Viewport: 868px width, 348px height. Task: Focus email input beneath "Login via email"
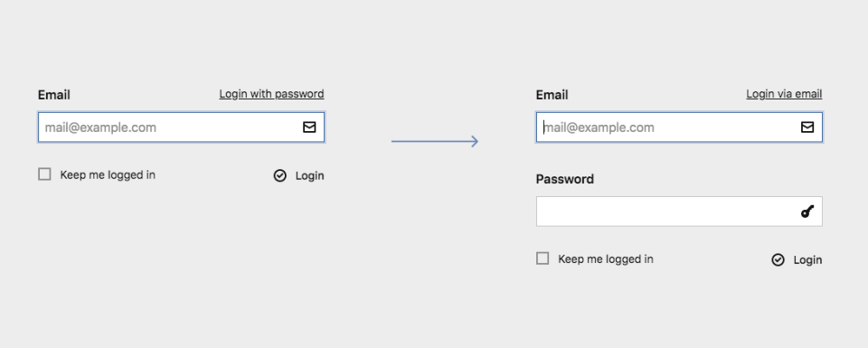(679, 127)
